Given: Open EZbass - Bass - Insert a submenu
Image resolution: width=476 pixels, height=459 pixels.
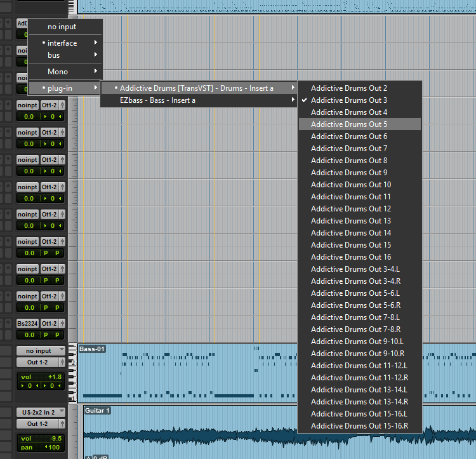Looking at the screenshot, I should point(198,100).
